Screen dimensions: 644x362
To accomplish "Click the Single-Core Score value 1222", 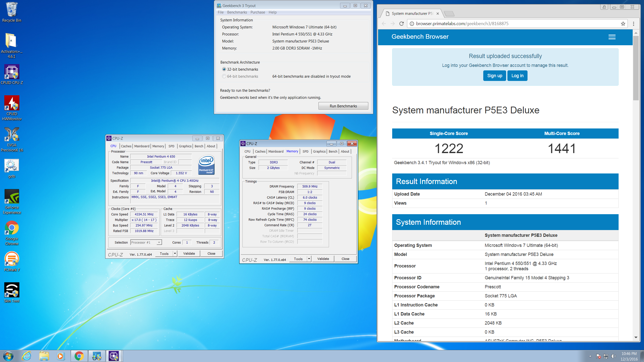I will click(x=449, y=148).
